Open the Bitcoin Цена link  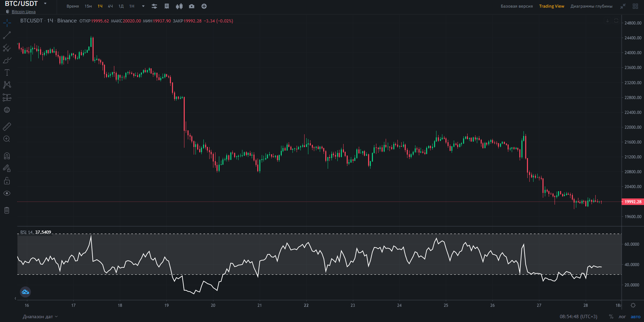pyautogui.click(x=23, y=12)
